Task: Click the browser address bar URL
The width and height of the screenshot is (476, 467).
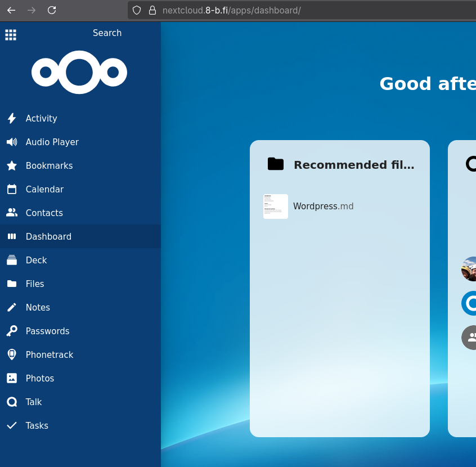Action: [231, 10]
